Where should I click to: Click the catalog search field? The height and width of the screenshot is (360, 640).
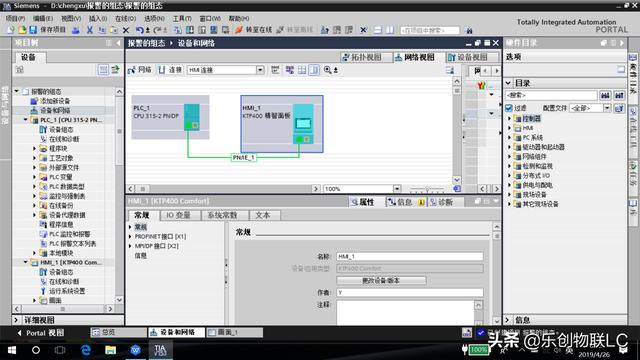coord(551,95)
